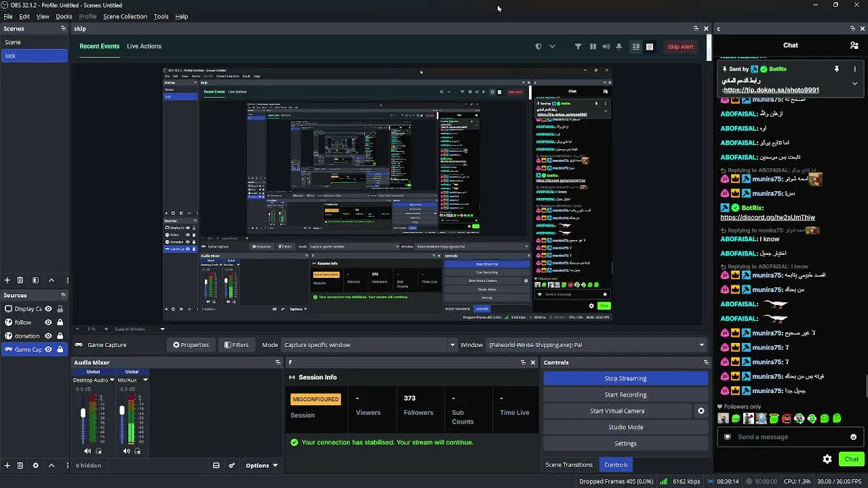Collapse the pinned BotRix message

[854, 83]
